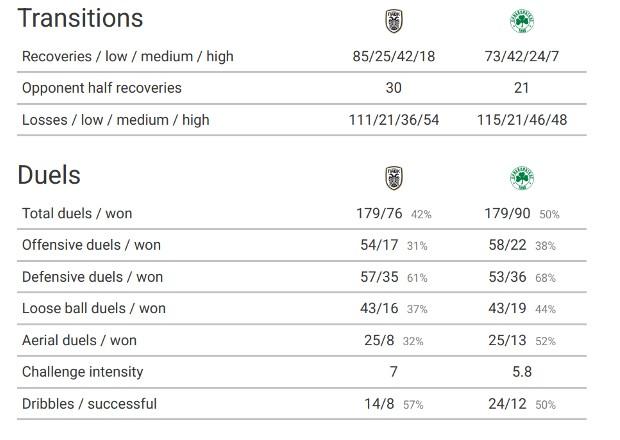
Task: Click the Losses / low / medium / high label
Action: [116, 120]
